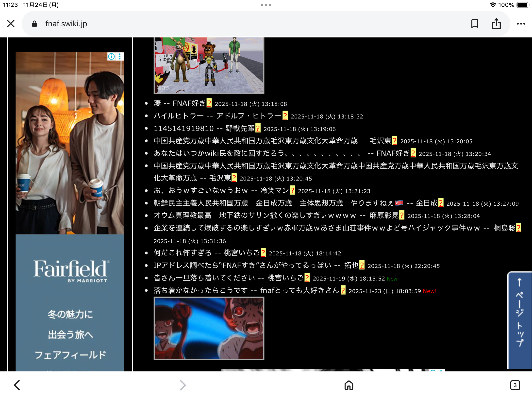Close the current page with the X

11,24
